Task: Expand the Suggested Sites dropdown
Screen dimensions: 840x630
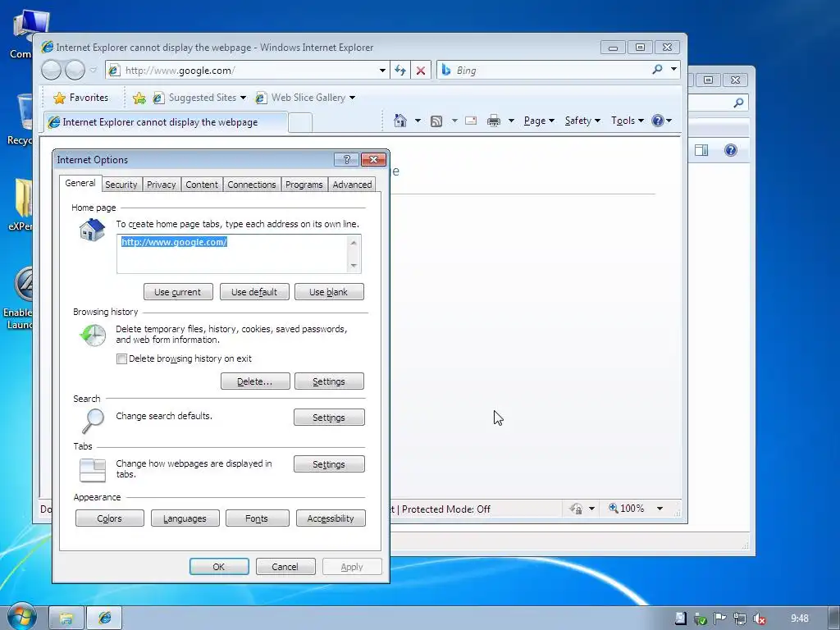Action: tap(243, 98)
